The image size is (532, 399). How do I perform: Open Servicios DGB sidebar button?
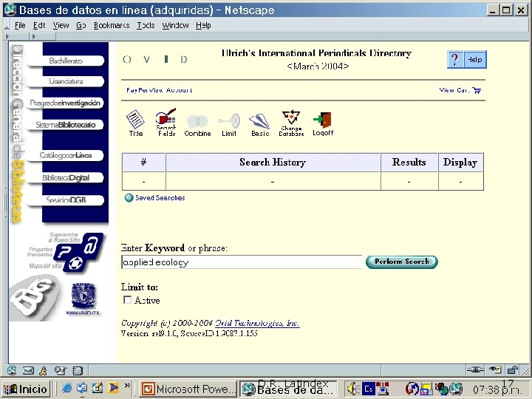click(65, 199)
